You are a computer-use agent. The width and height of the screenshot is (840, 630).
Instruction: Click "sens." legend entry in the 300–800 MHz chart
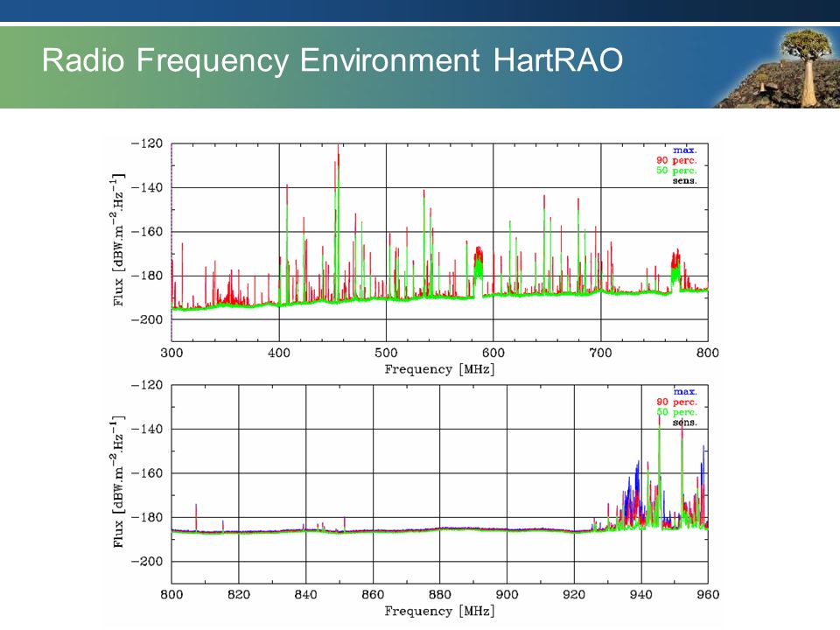[x=684, y=180]
